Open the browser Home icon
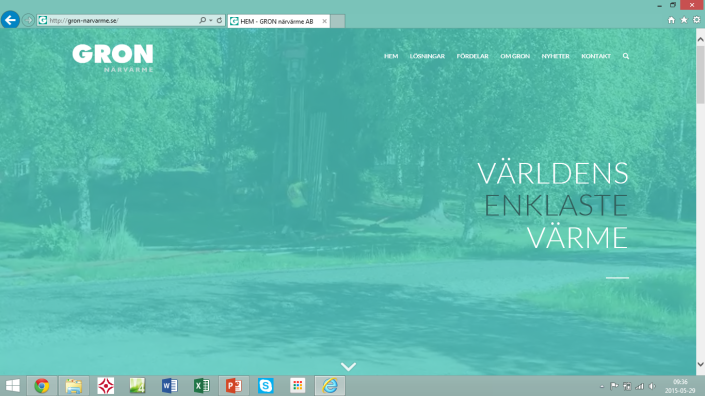Viewport: 705px width, 396px height. [x=671, y=20]
